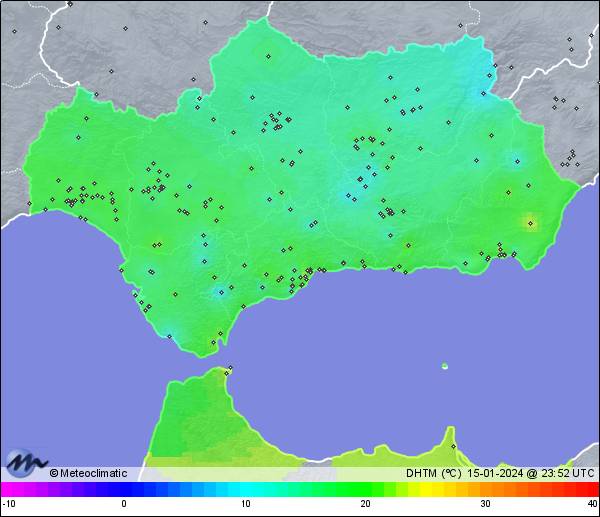Pick the cyan color above the 10 label

pyautogui.click(x=246, y=489)
